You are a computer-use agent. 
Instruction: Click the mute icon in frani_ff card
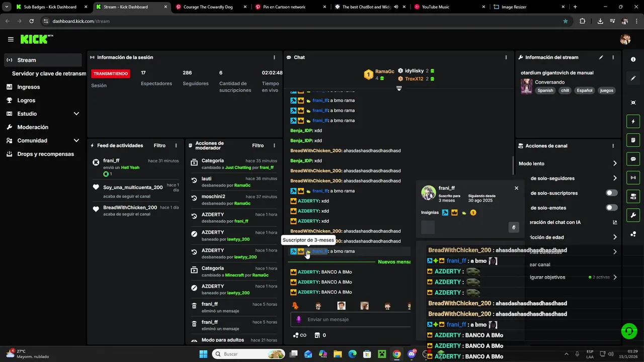click(x=514, y=227)
